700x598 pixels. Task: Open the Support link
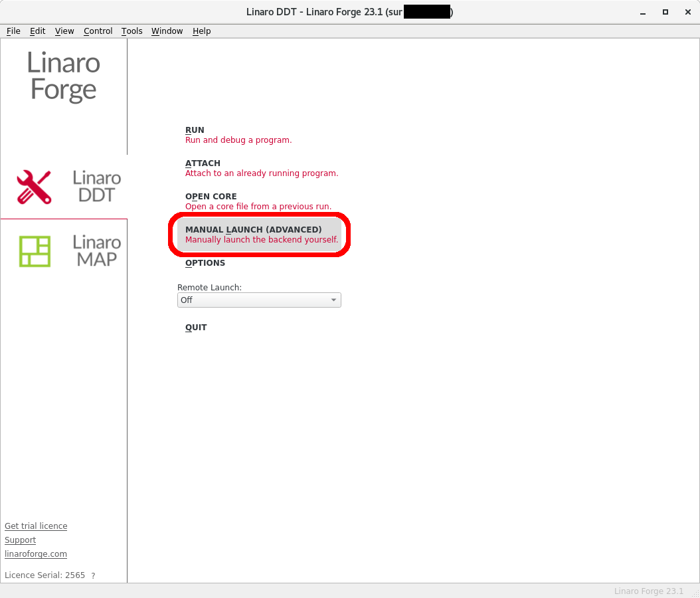20,540
